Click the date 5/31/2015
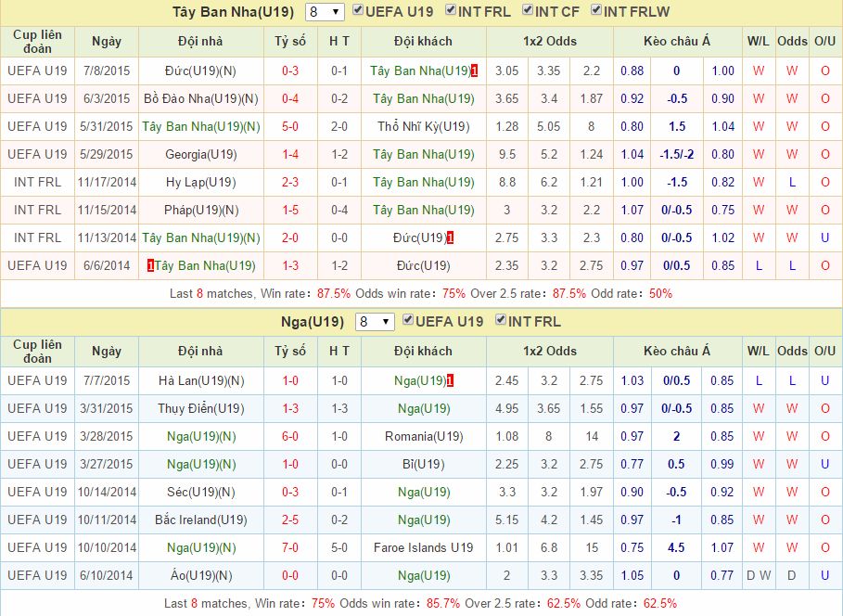The image size is (843, 616). [x=107, y=127]
